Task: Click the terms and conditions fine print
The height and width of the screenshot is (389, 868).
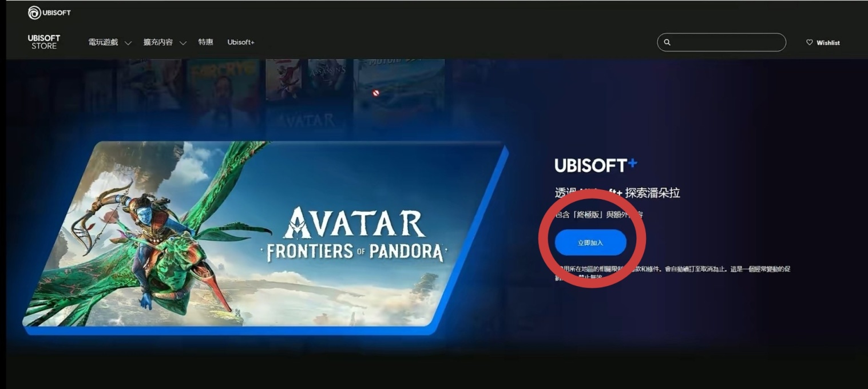Action: pos(672,273)
